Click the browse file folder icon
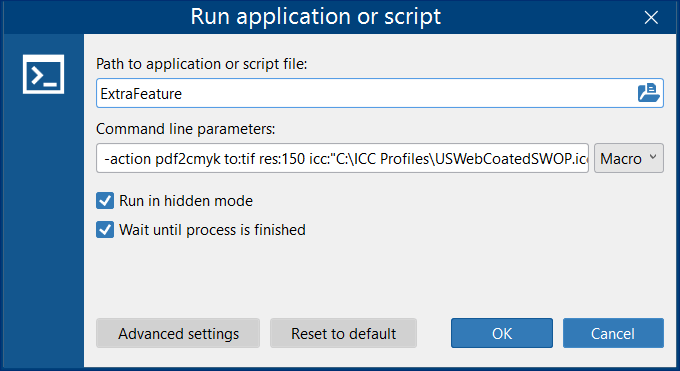The height and width of the screenshot is (371, 680). 648,93
